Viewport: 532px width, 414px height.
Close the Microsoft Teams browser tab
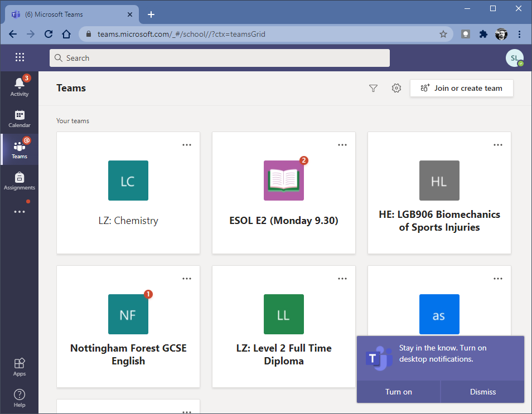pyautogui.click(x=129, y=14)
